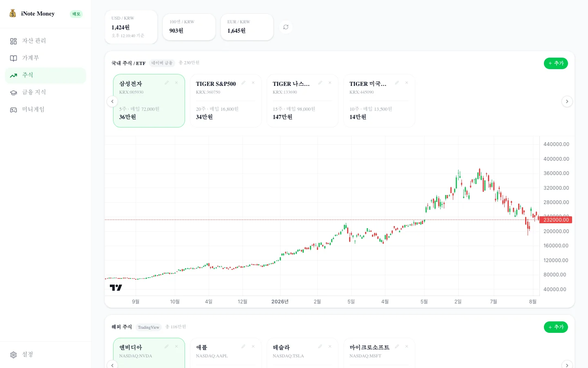588x368 pixels.
Task: Edit the 엔비디아 stock card
Action: click(x=167, y=346)
